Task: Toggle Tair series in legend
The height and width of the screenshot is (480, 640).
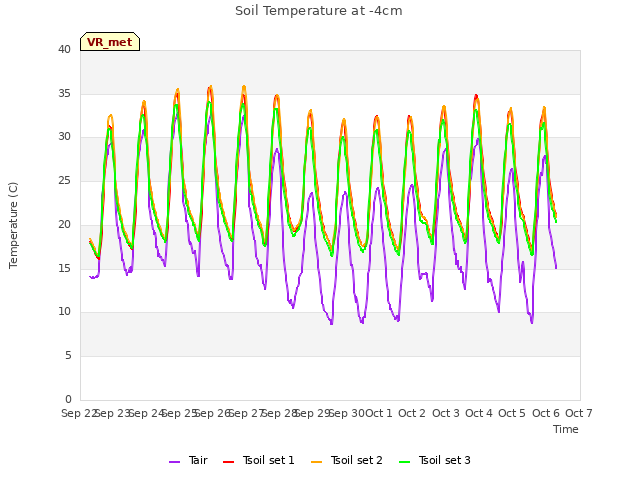Action: (x=188, y=460)
